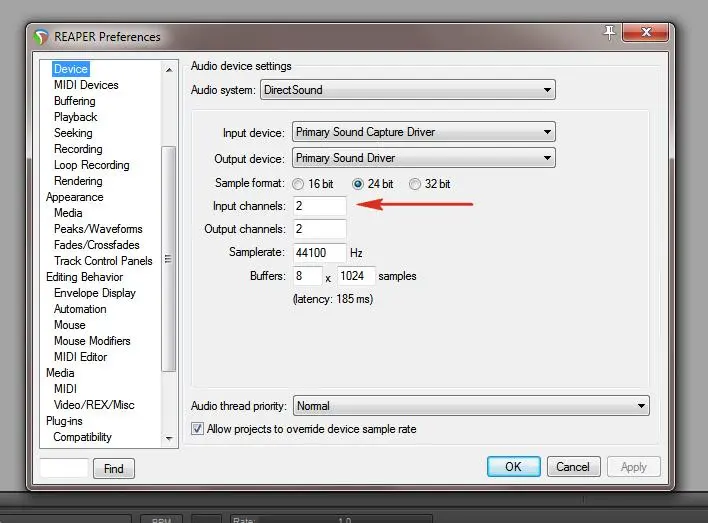This screenshot has width=708, height=523.
Task: Click the Apply button
Action: click(x=633, y=467)
